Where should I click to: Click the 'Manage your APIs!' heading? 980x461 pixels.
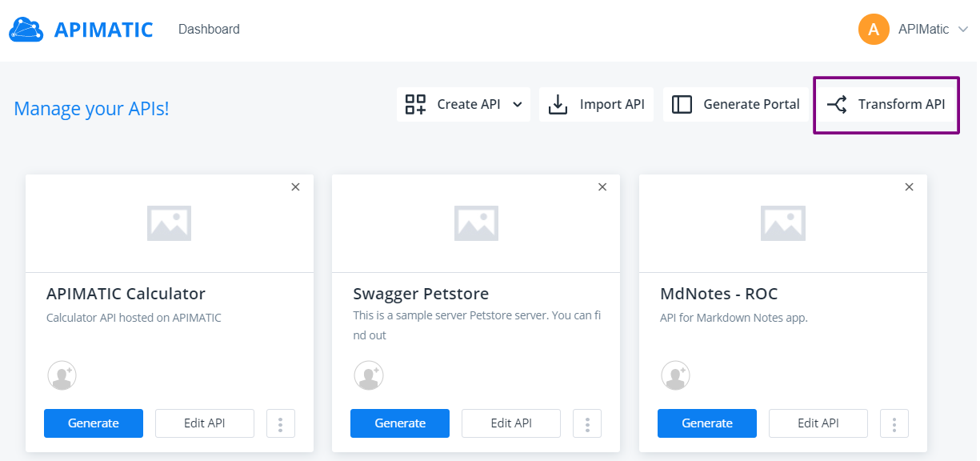coord(91,108)
